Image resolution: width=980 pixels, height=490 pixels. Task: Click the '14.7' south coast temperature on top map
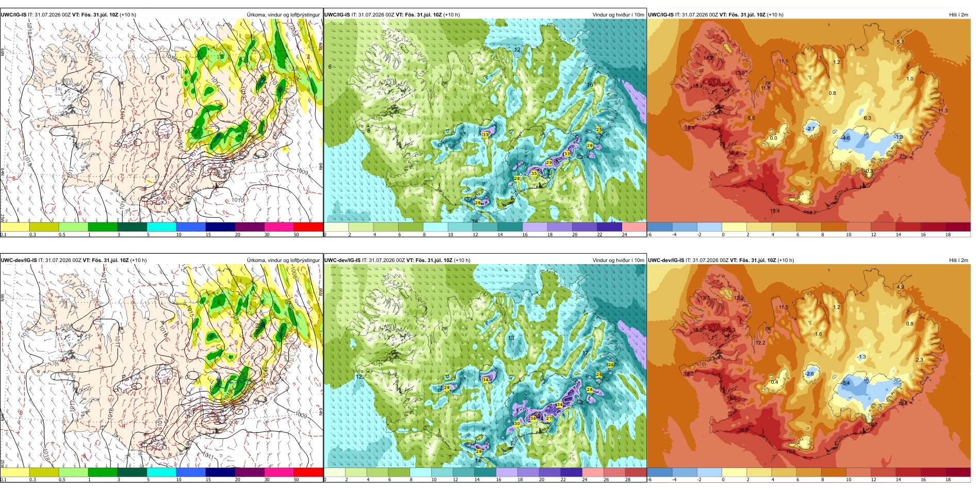click(x=811, y=213)
